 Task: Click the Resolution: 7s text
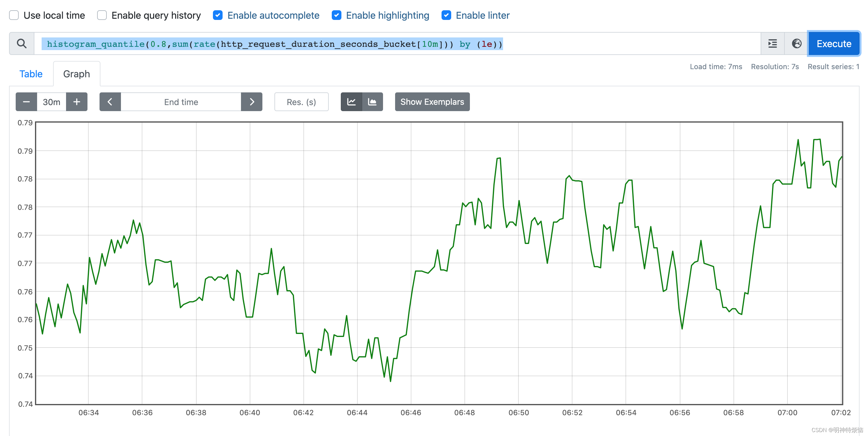775,66
